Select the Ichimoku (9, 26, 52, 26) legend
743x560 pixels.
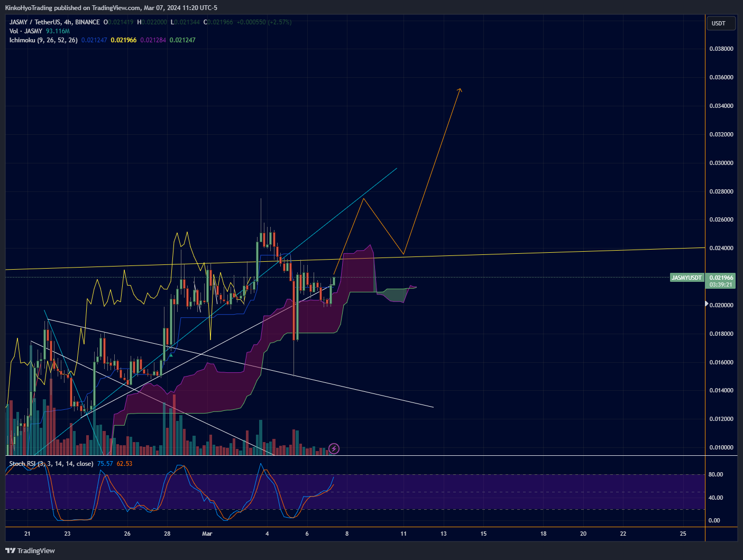pos(43,40)
